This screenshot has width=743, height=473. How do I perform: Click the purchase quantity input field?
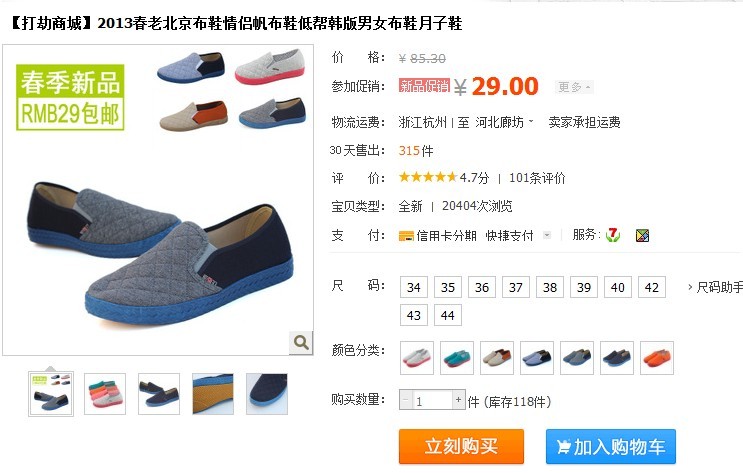pos(432,400)
